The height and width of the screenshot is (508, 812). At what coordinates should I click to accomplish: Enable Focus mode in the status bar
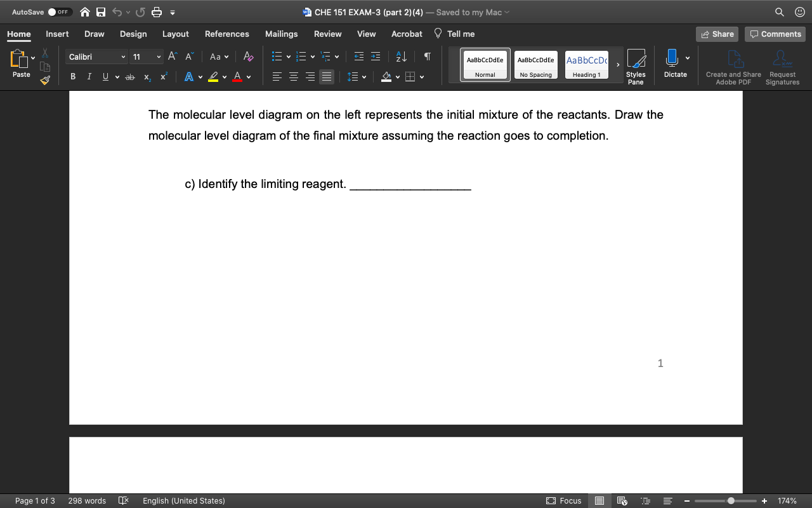coord(563,500)
